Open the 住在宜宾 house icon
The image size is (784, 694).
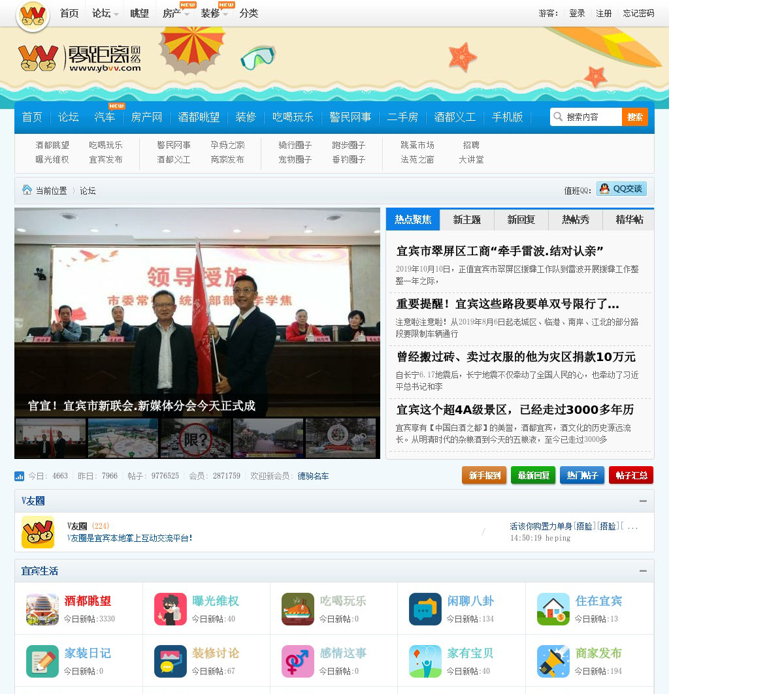click(x=553, y=609)
